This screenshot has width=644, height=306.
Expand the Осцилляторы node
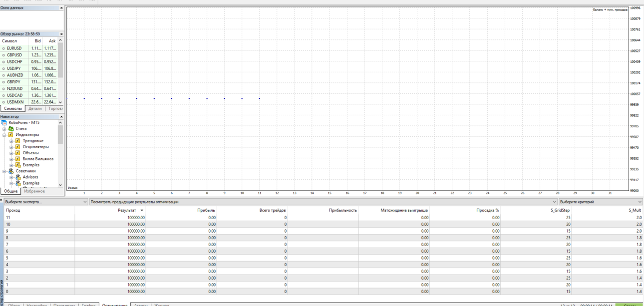[x=11, y=147]
